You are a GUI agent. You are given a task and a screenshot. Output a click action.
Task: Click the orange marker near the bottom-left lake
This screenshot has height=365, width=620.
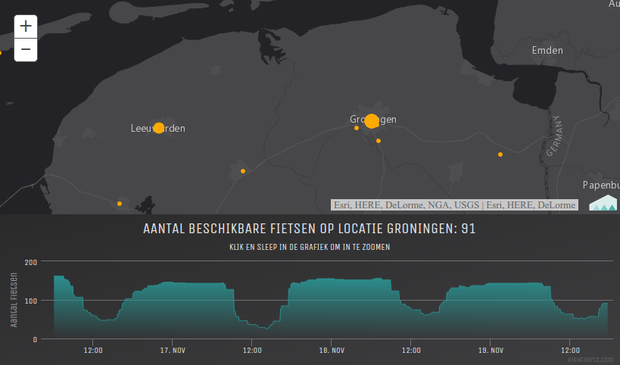coord(119,204)
